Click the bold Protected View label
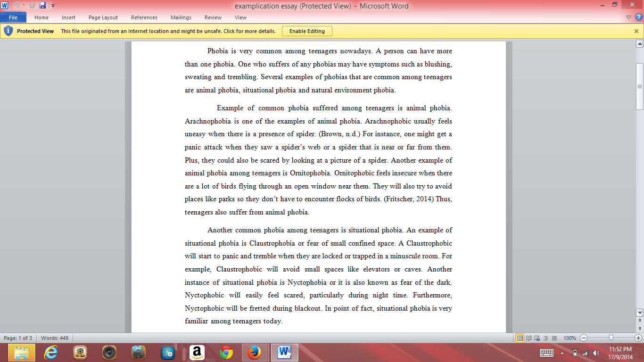The height and width of the screenshot is (362, 644). (x=35, y=31)
